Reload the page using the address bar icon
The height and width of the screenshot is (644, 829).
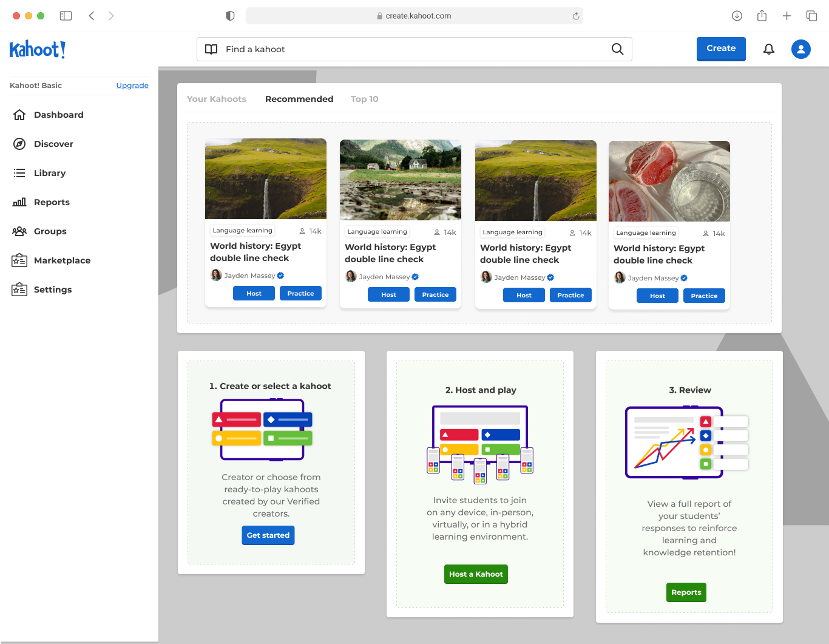(575, 16)
